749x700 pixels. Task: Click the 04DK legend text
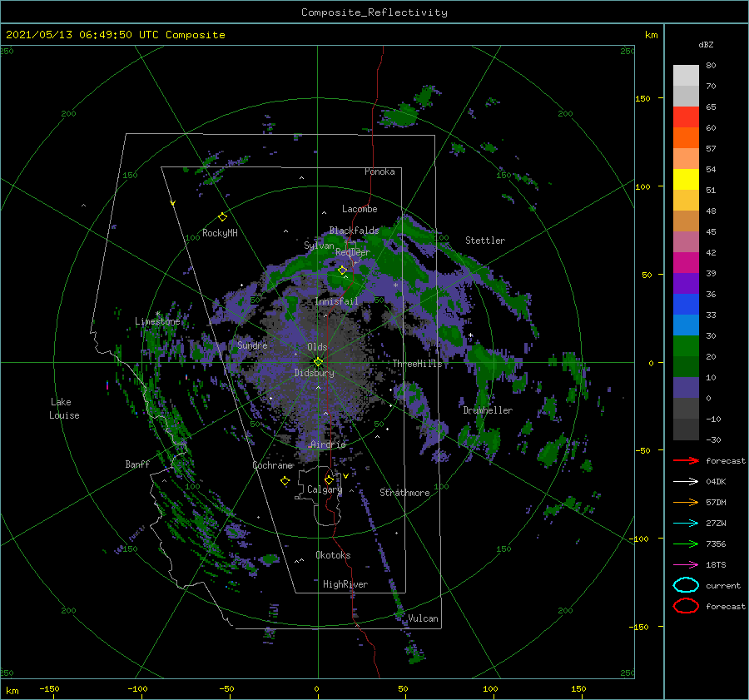[716, 482]
